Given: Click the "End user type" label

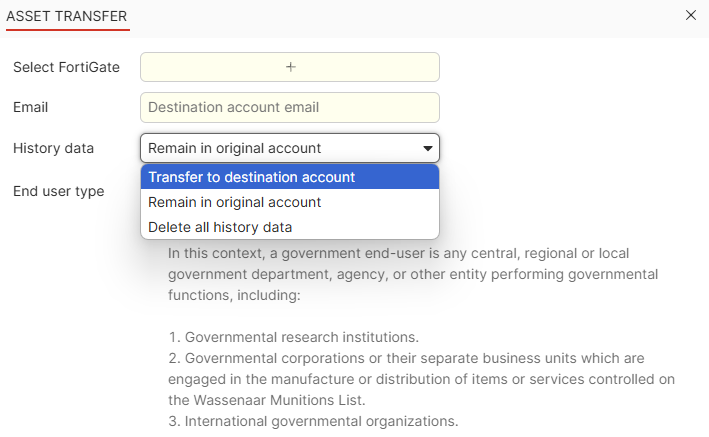Looking at the screenshot, I should (58, 191).
